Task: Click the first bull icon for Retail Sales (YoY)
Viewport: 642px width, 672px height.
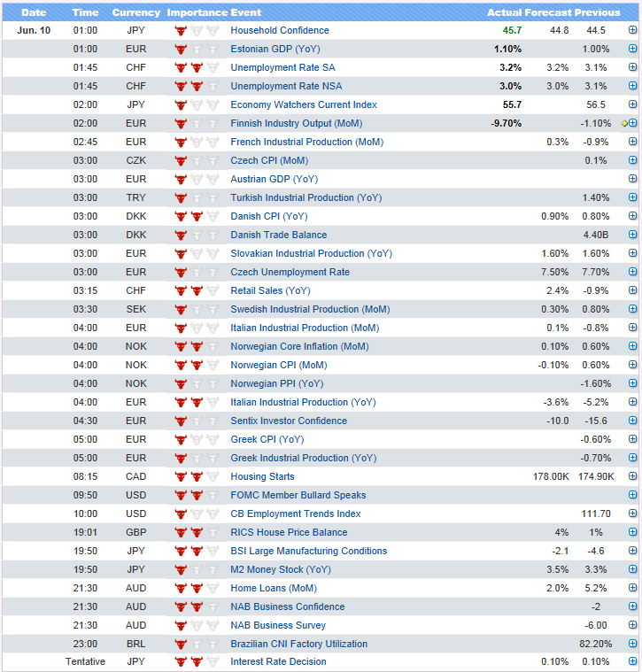Action: click(181, 290)
